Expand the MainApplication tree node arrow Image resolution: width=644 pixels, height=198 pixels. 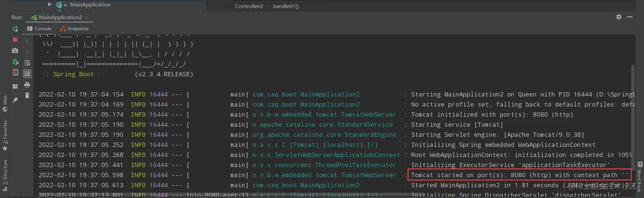point(50,5)
